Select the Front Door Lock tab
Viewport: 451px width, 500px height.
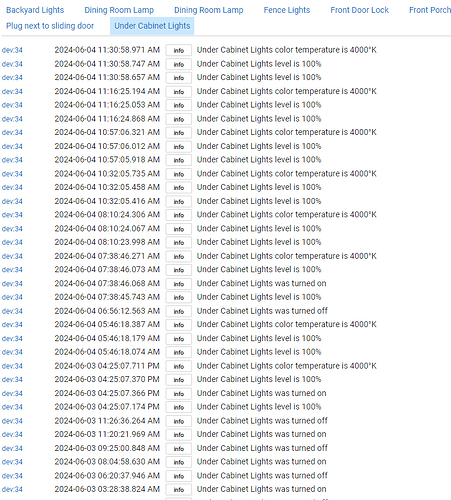click(359, 10)
